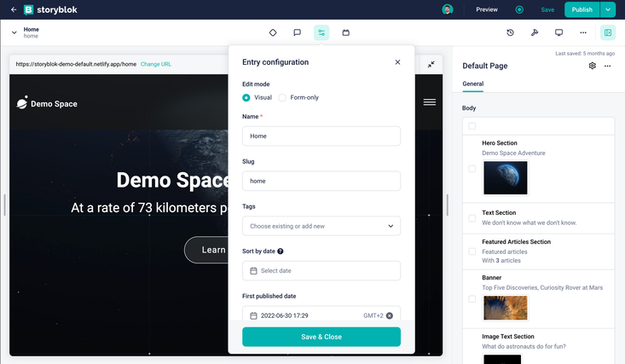
Task: Click the Banner Mars thumbnail
Action: tap(506, 308)
